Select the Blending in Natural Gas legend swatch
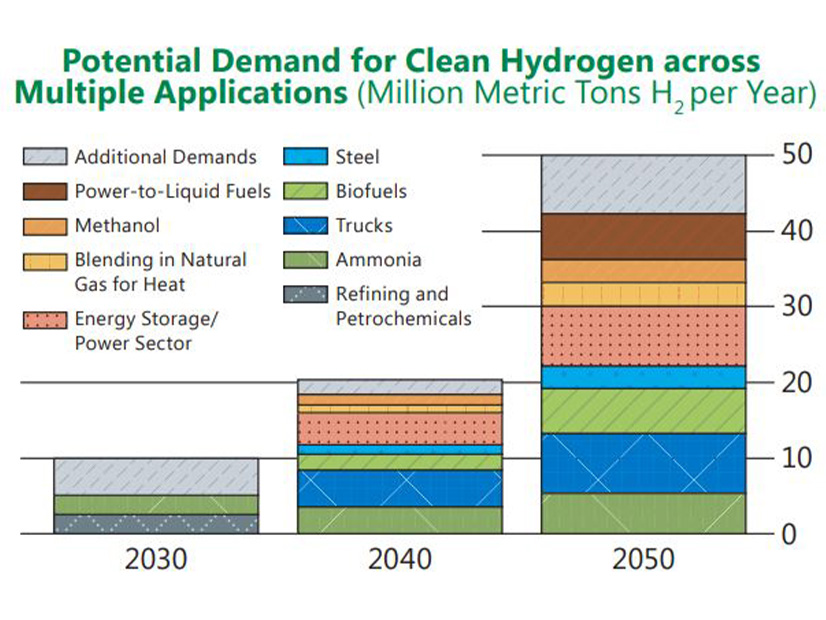The image size is (826, 620). (44, 261)
